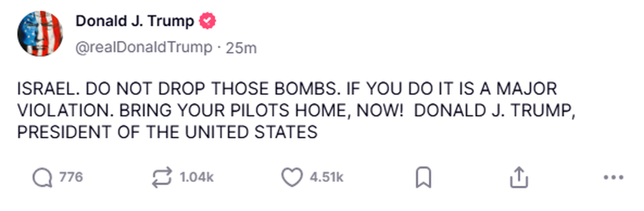Click the red verified badge

pyautogui.click(x=208, y=22)
